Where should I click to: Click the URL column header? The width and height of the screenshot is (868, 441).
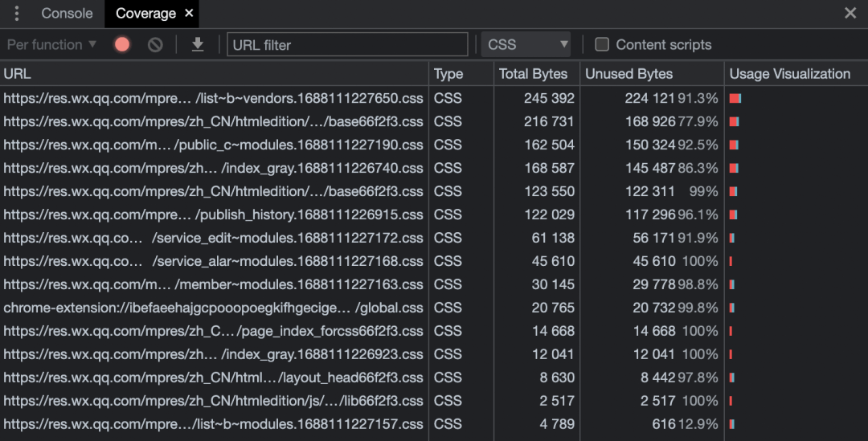tap(18, 74)
